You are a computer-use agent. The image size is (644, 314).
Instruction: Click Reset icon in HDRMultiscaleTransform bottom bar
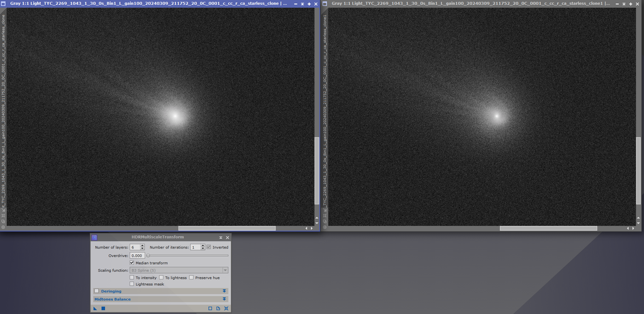click(226, 308)
